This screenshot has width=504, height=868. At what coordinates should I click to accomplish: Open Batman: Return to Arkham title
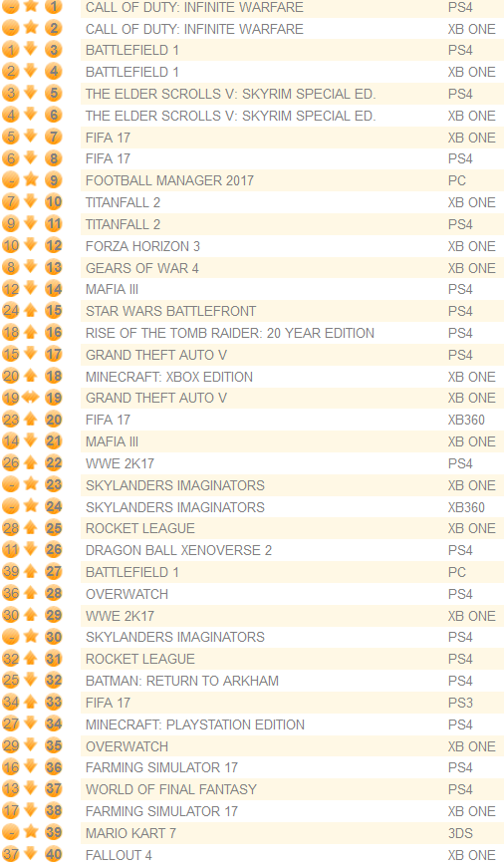tap(182, 681)
